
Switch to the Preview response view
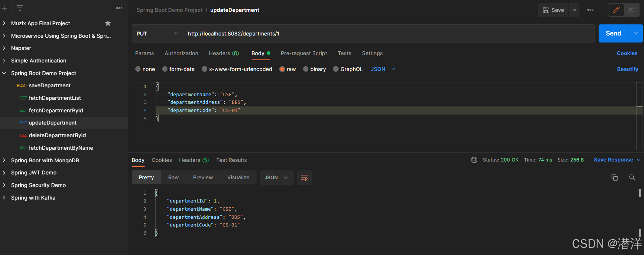pyautogui.click(x=203, y=178)
